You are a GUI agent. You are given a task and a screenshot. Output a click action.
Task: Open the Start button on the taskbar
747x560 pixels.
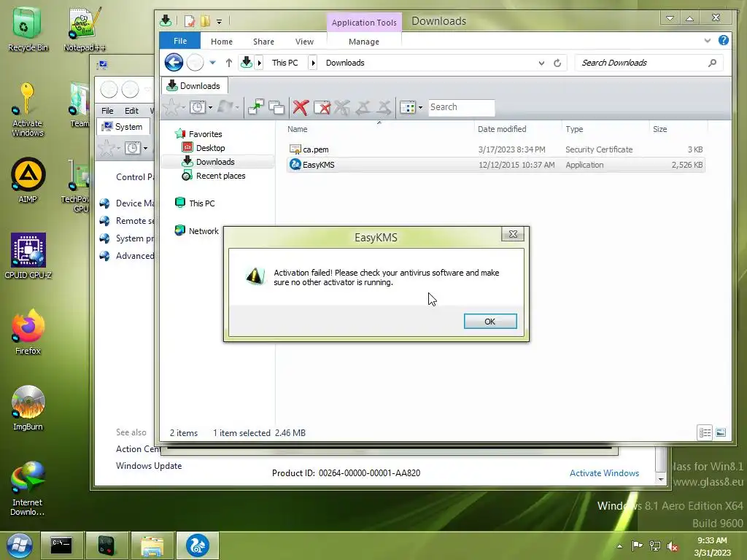pyautogui.click(x=20, y=545)
